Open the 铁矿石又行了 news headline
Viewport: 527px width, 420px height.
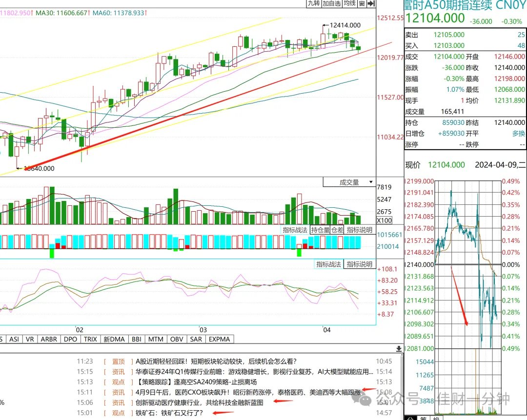[x=169, y=413]
